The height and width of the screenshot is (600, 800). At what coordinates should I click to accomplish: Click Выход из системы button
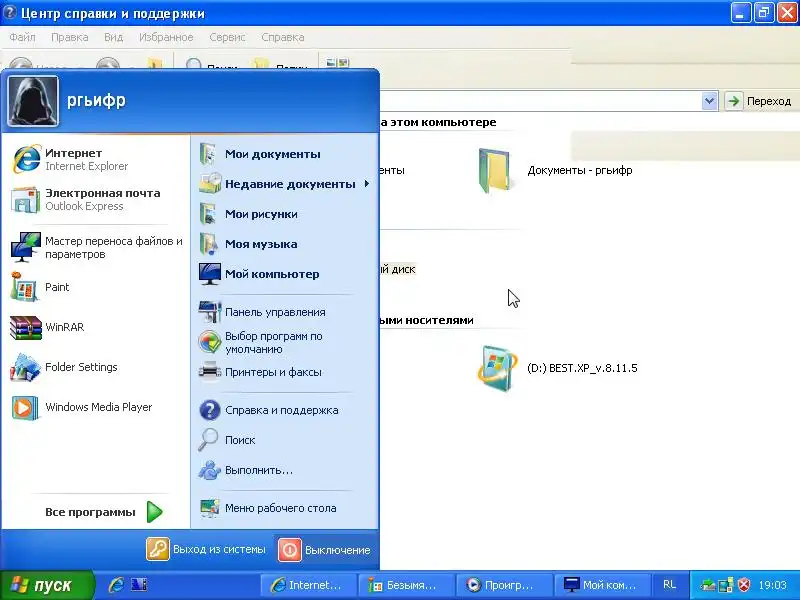point(206,549)
